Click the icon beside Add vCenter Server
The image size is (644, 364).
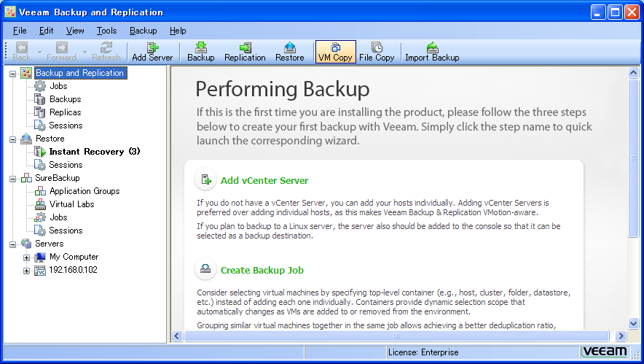(x=205, y=179)
